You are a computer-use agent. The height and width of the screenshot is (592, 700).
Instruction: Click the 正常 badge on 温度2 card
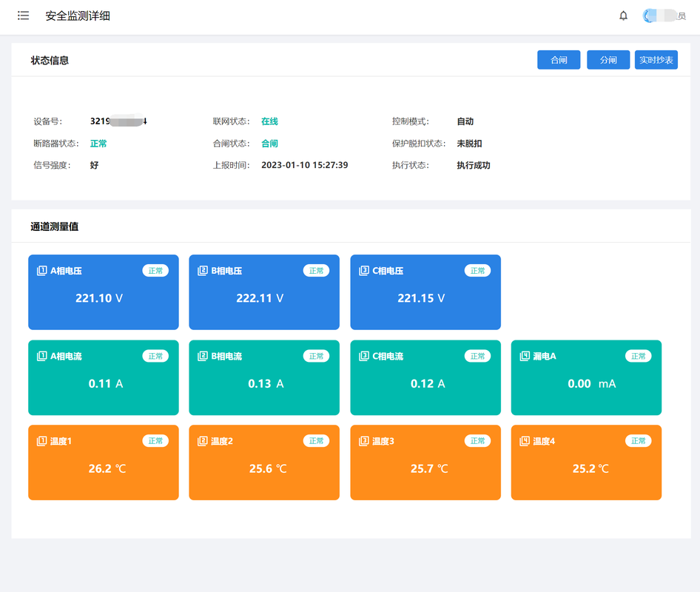tap(316, 441)
